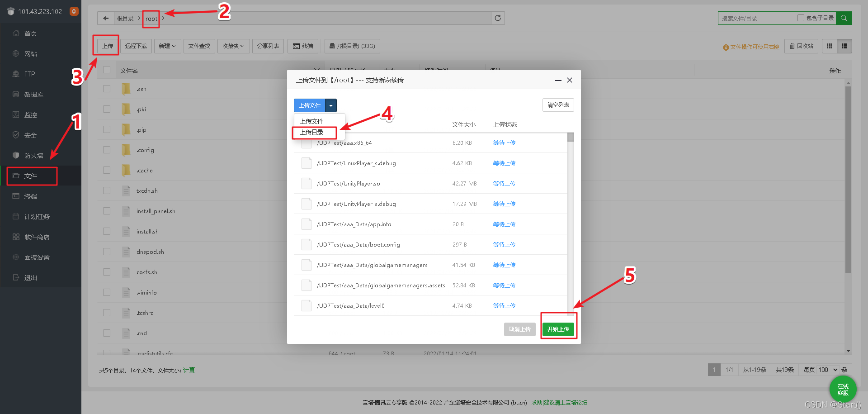The image size is (868, 414).
Task: Check the .cache folder checkbox
Action: coord(107,170)
